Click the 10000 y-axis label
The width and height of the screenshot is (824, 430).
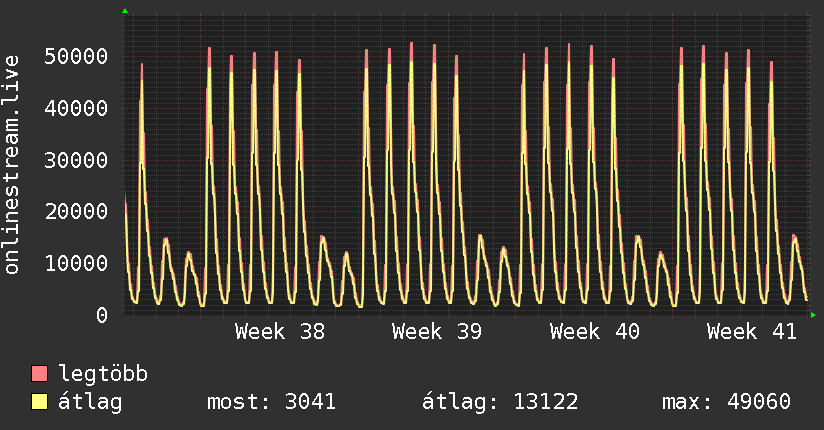(x=76, y=263)
